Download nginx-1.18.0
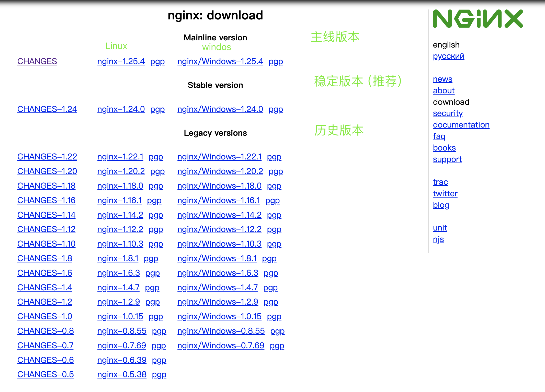545x392 pixels. click(x=120, y=186)
